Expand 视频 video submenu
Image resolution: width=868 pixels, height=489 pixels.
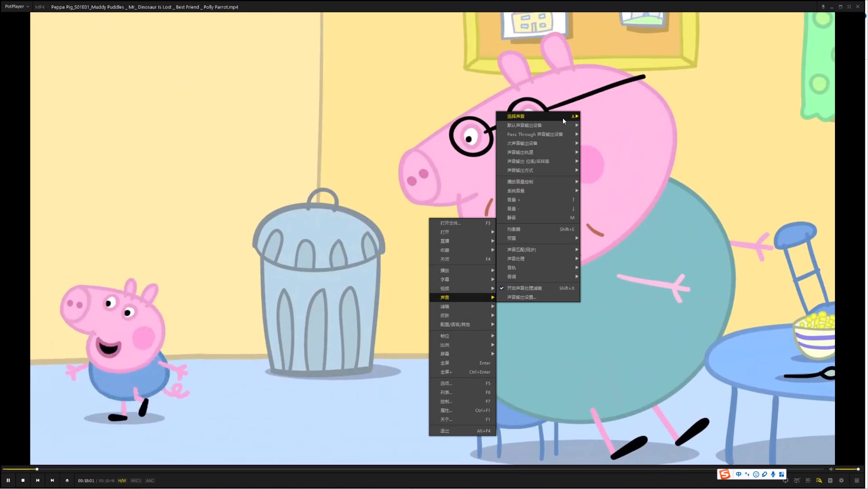coord(463,289)
